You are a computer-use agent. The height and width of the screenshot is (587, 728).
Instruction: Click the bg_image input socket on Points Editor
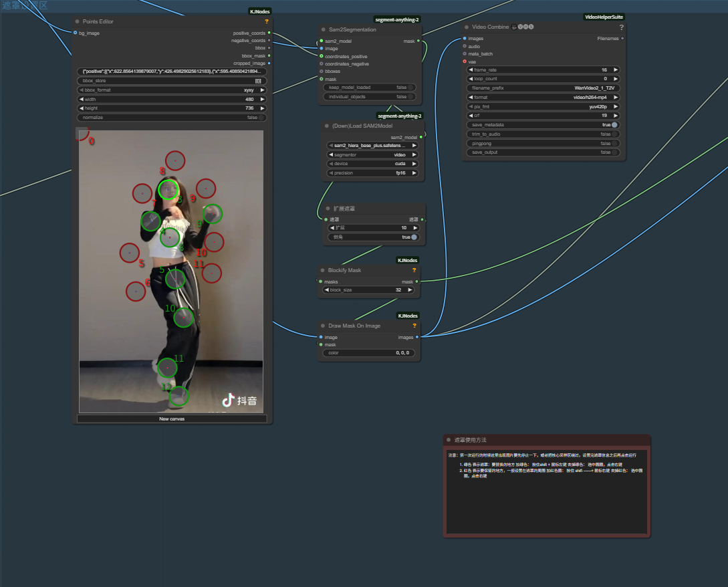76,33
